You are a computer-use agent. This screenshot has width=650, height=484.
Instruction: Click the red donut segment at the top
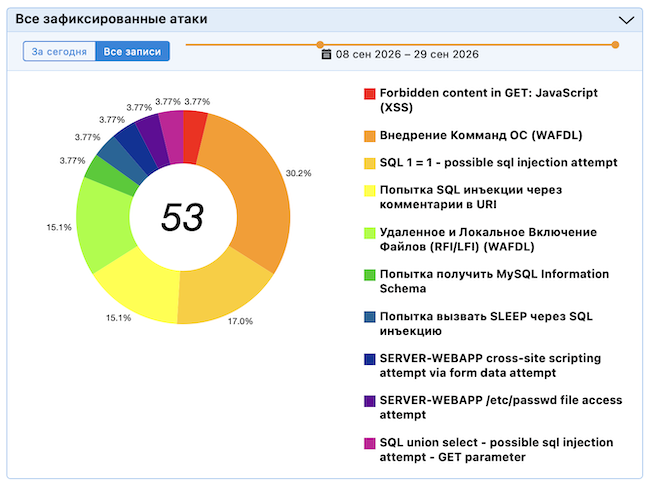click(x=193, y=137)
